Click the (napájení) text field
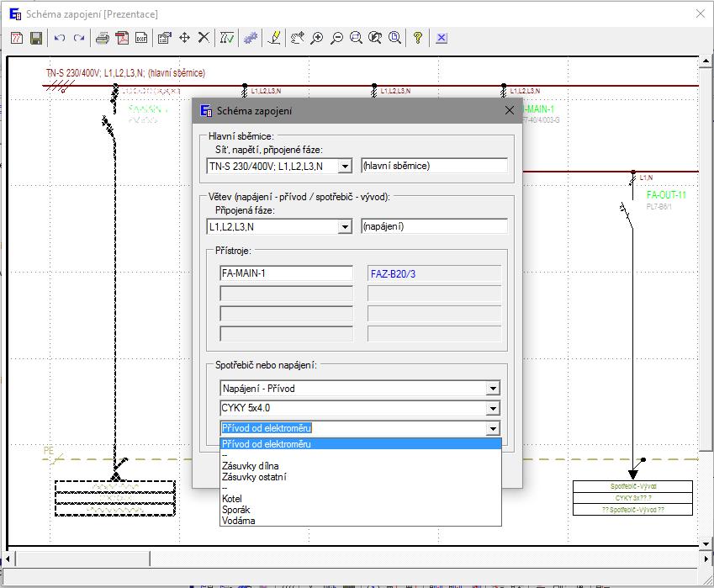Viewport: 714px width, 588px height. click(435, 226)
